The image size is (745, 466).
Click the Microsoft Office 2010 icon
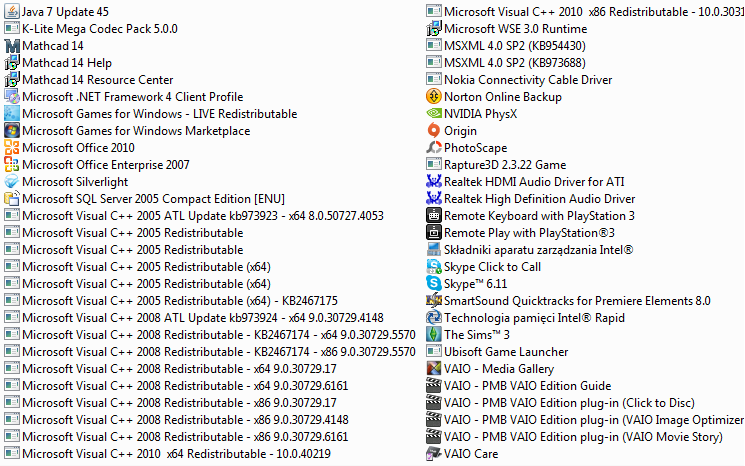[11, 148]
